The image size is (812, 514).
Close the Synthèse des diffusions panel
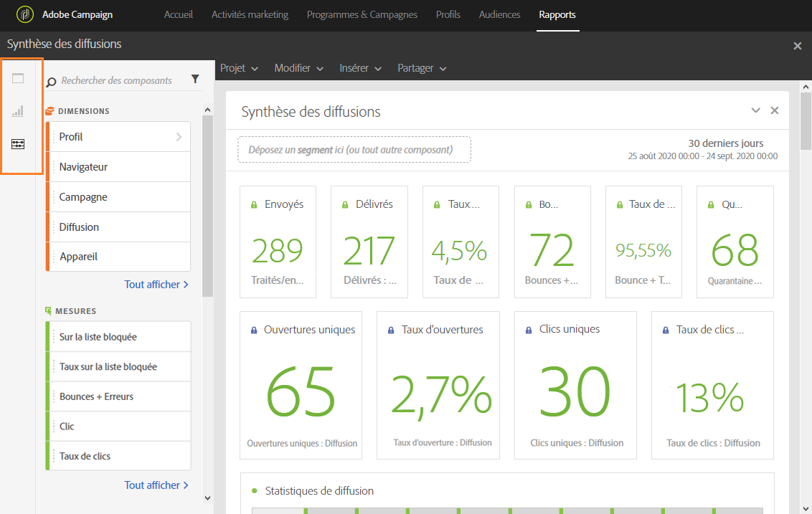[x=774, y=110]
